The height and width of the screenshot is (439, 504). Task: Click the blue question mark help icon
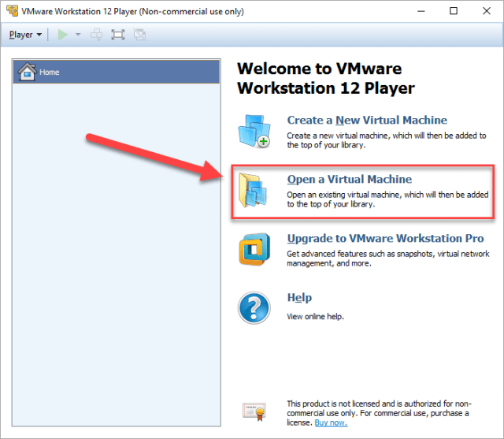pyautogui.click(x=254, y=308)
